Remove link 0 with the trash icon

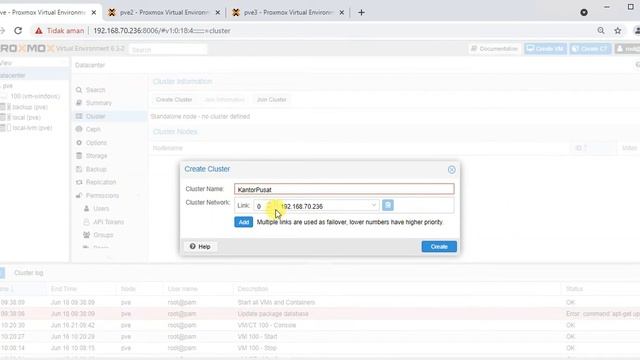pos(388,205)
